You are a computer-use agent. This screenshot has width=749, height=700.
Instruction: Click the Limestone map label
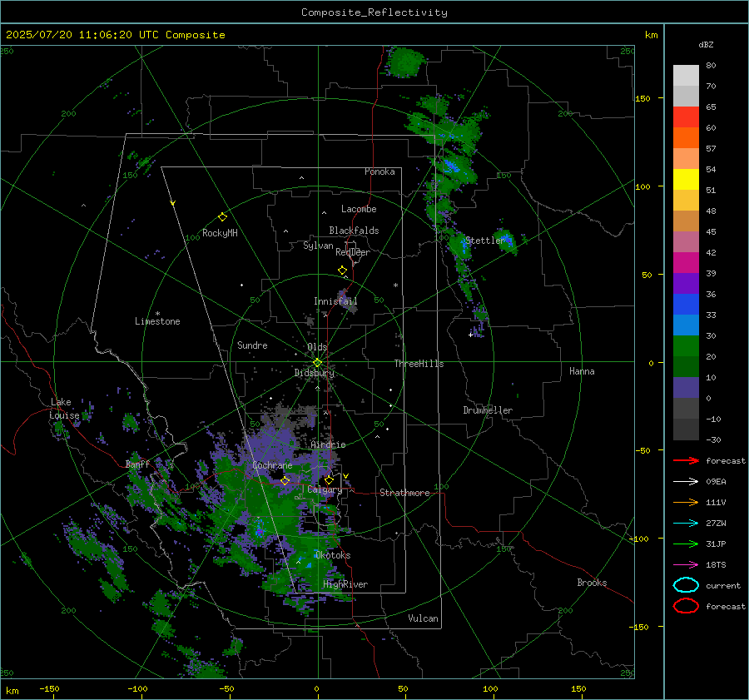pyautogui.click(x=157, y=321)
